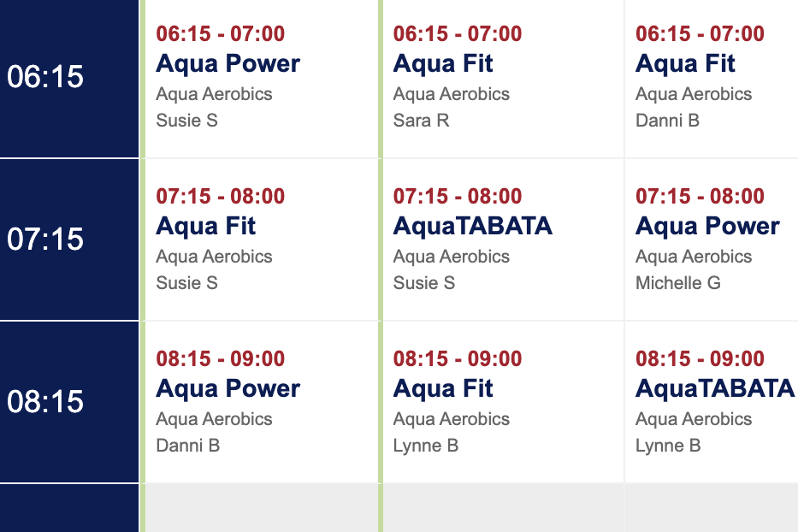The height and width of the screenshot is (532, 798).
Task: Click the 08:15 time slot row header
Action: coord(69,402)
